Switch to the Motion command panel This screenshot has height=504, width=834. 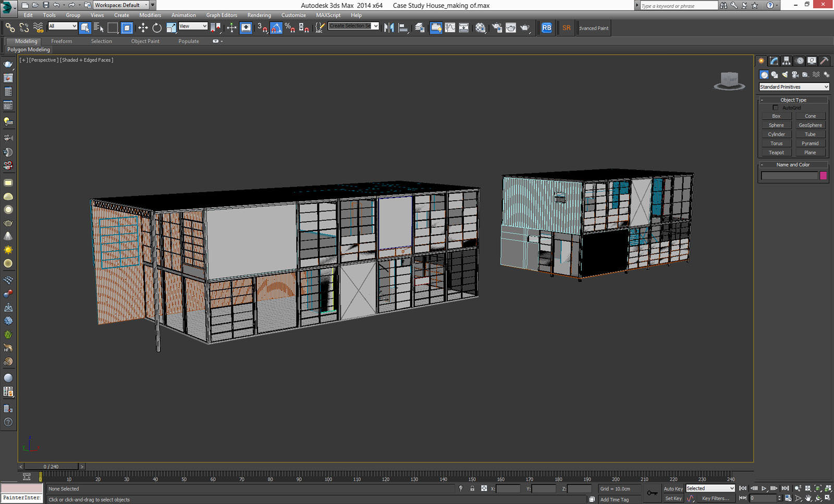(800, 61)
